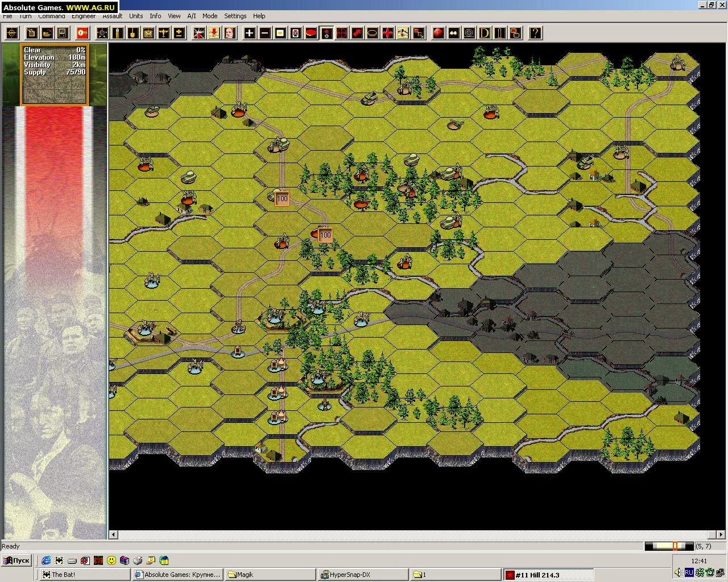This screenshot has height=582, width=728.
Task: Click the horizontal scrollbar left arrow
Action: (114, 535)
